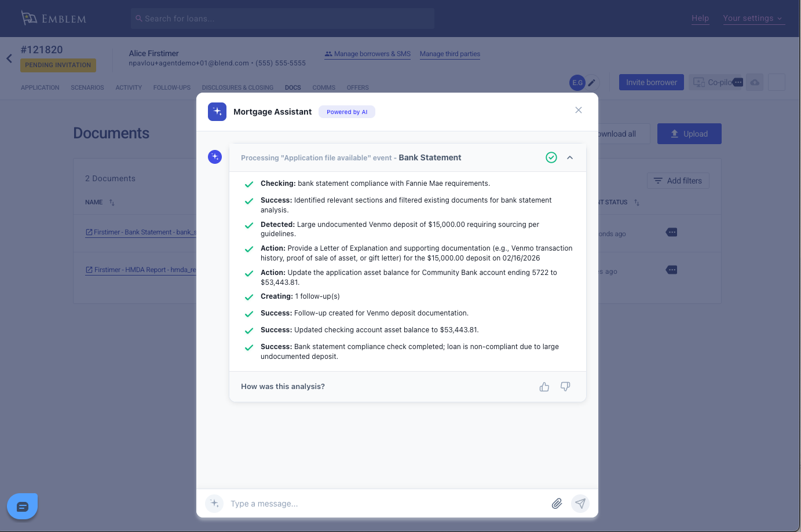
Task: Click the Powered by AI badge
Action: click(x=347, y=112)
